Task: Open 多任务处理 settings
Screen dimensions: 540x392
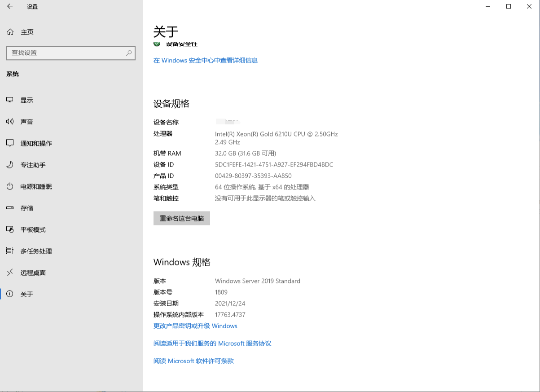Action: point(71,251)
